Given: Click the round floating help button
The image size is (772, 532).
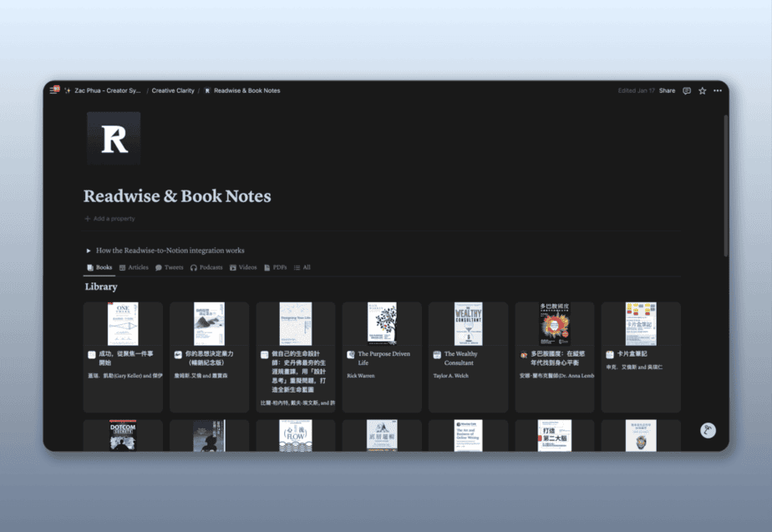Looking at the screenshot, I should [x=708, y=430].
